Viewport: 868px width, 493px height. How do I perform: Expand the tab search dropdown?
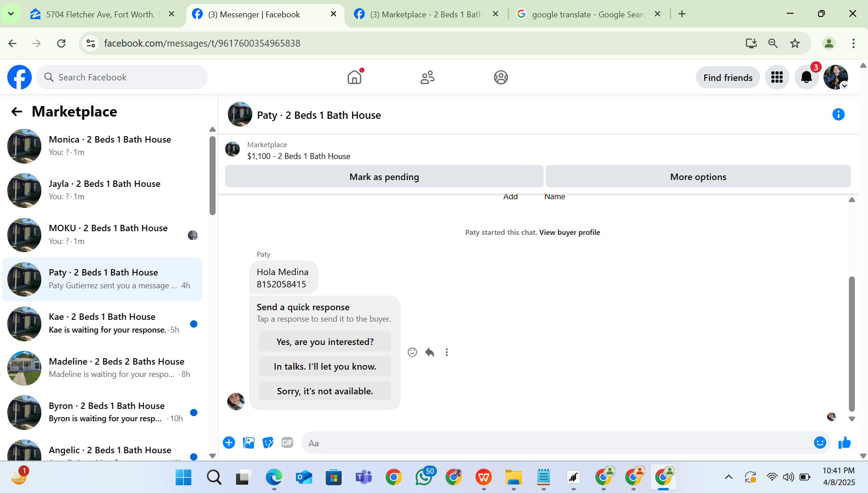(11, 14)
